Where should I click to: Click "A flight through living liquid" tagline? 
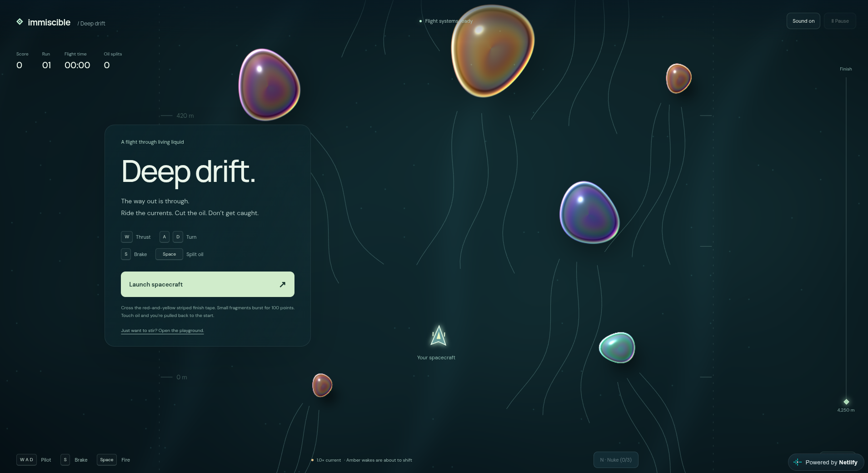coord(152,142)
